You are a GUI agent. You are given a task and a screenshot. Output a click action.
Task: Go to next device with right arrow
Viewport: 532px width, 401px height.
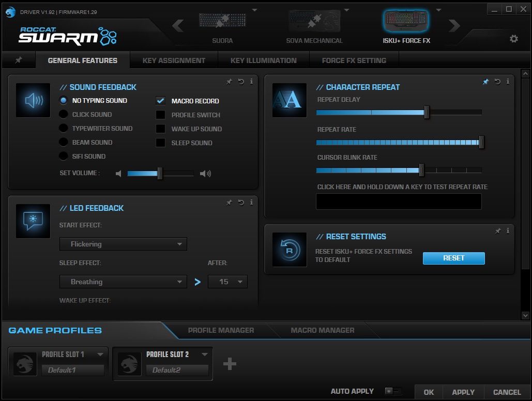tap(454, 26)
